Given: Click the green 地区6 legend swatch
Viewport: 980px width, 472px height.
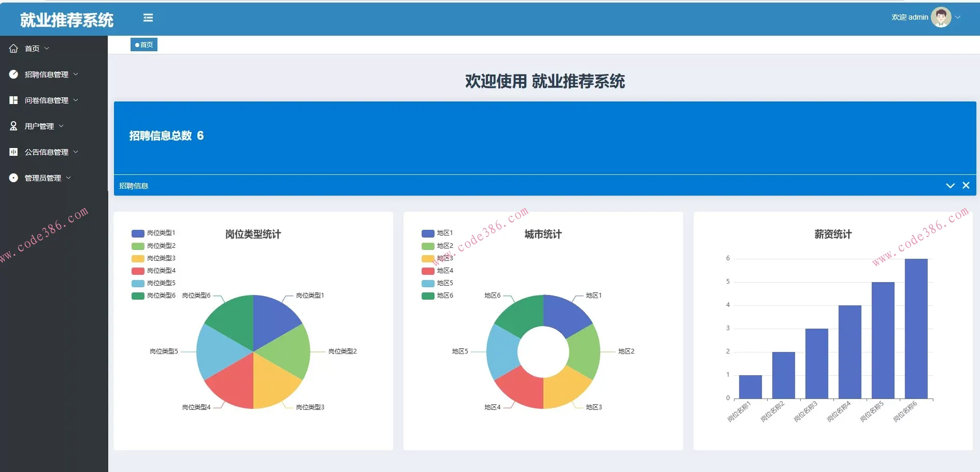Looking at the screenshot, I should [x=428, y=296].
